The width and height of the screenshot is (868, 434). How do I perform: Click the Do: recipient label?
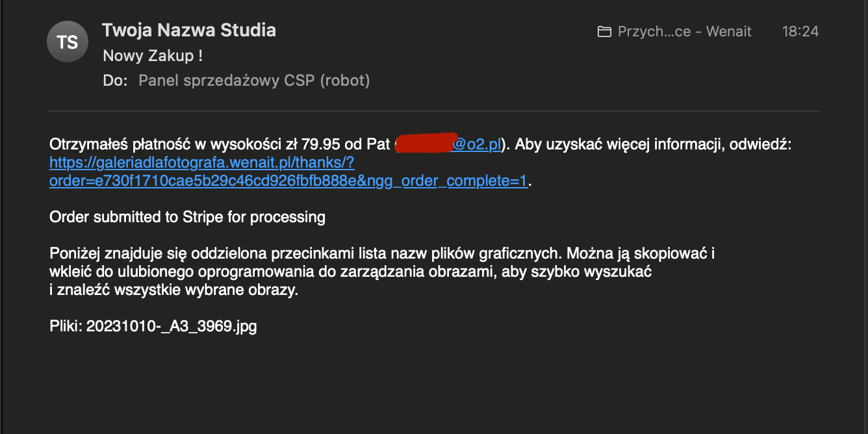pyautogui.click(x=115, y=81)
